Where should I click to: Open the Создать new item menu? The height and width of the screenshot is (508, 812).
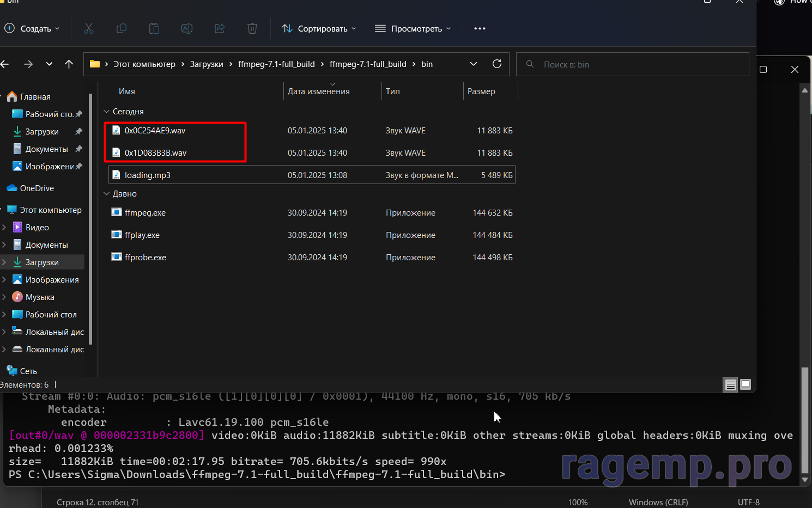point(32,28)
